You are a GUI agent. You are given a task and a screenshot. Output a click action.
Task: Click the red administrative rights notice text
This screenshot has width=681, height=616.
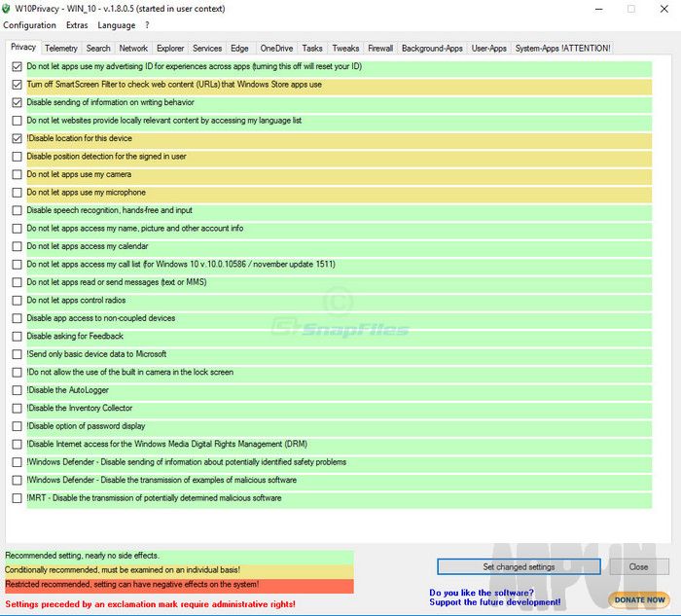point(150,604)
